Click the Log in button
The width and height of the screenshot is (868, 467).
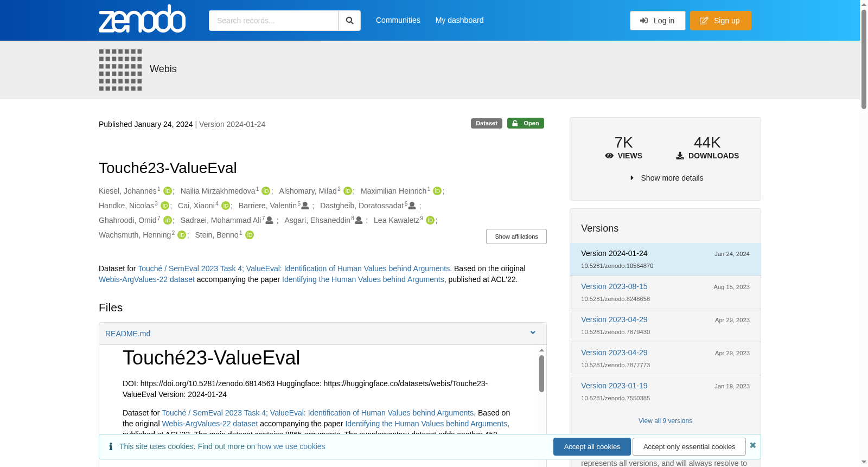coord(658,21)
